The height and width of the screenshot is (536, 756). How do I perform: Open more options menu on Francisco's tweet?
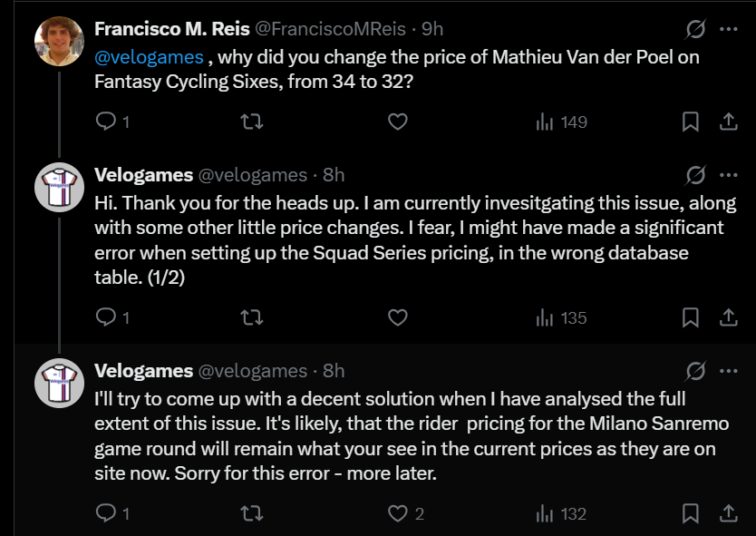[x=728, y=29]
